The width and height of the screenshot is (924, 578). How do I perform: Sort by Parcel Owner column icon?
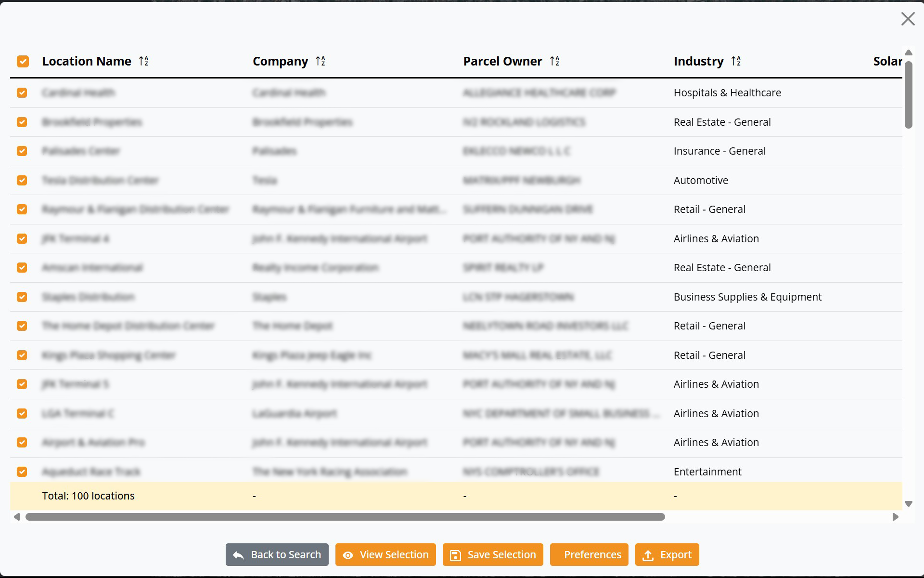pos(555,61)
